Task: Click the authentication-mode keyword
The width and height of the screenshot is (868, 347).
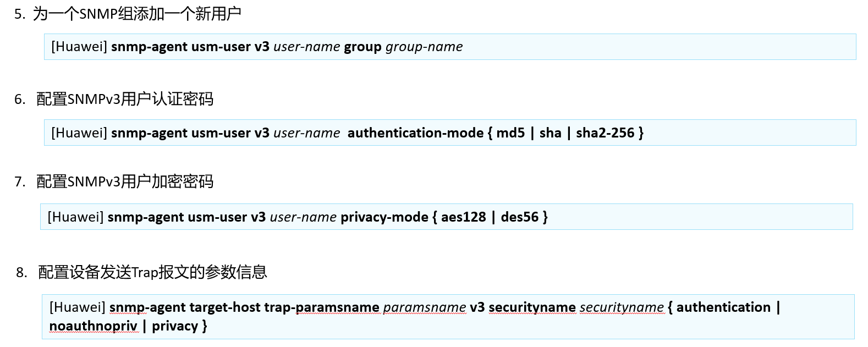Action: 416,133
